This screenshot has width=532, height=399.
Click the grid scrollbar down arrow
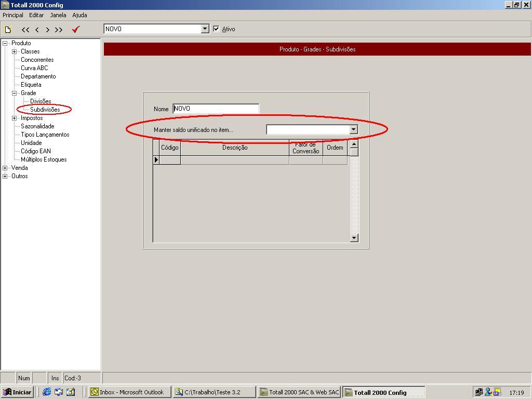coord(354,238)
